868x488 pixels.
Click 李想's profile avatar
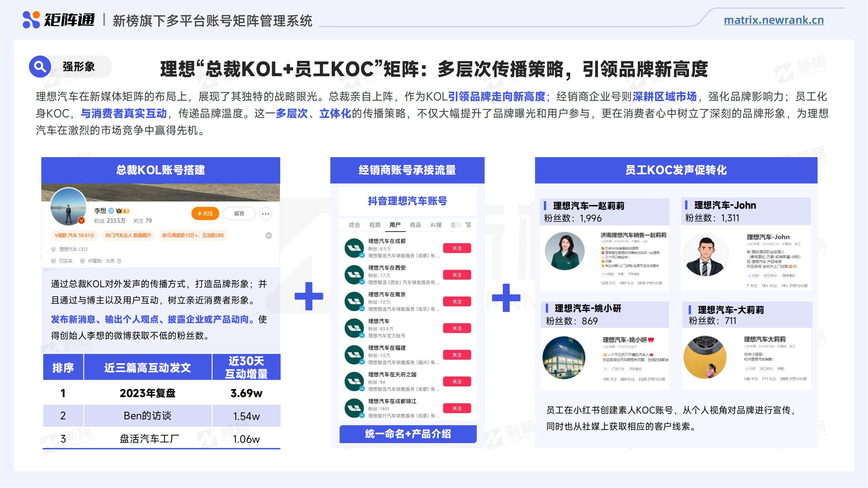68,207
